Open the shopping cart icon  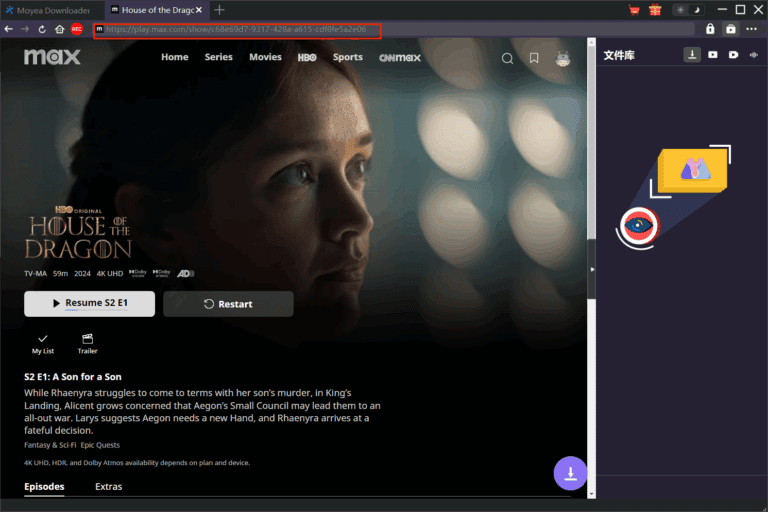(634, 10)
